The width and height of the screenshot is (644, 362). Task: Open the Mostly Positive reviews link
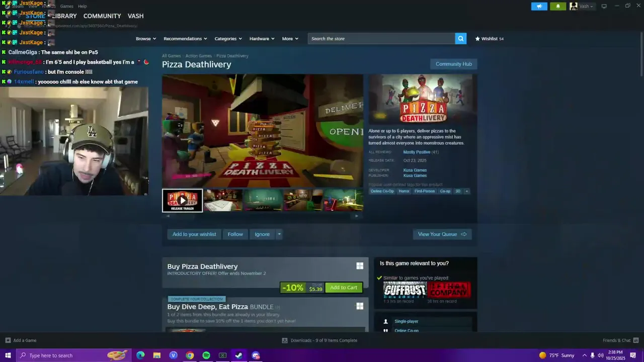[417, 152]
